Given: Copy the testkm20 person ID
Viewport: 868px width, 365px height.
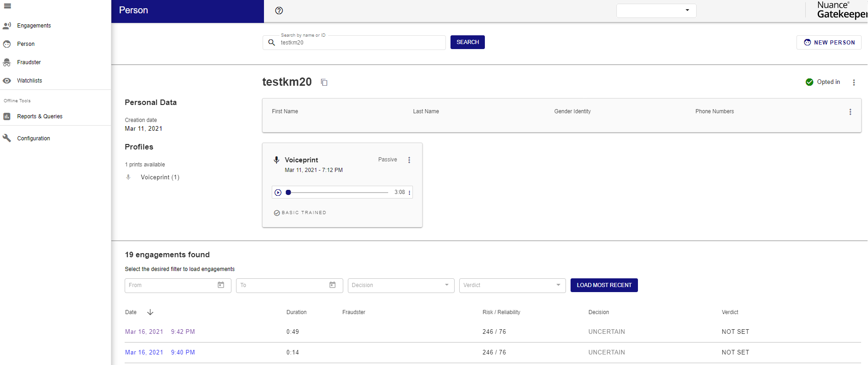Looking at the screenshot, I should [324, 83].
